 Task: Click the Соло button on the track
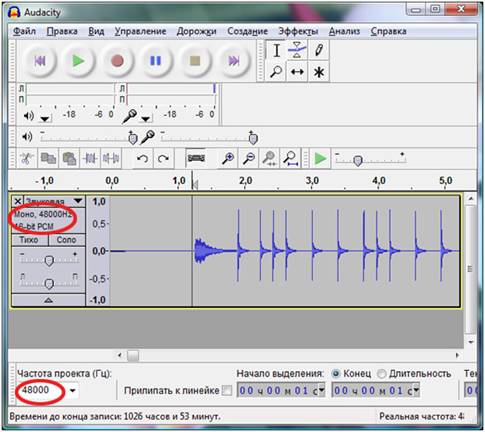tap(66, 240)
